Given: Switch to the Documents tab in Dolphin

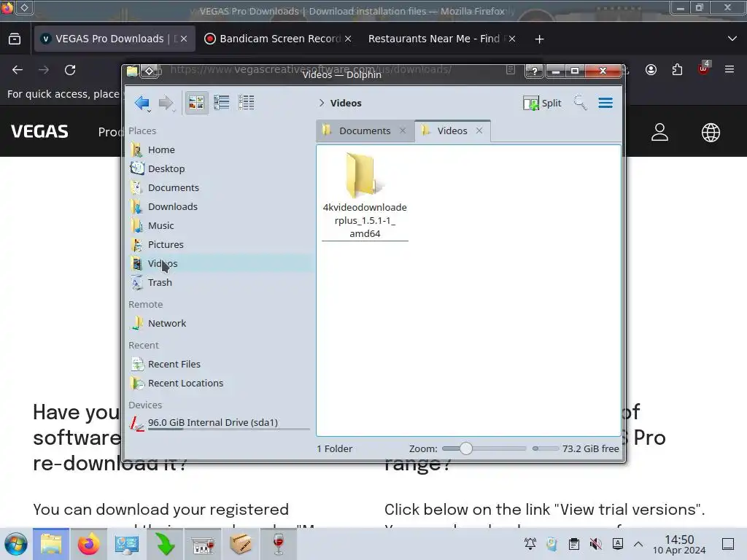Looking at the screenshot, I should (x=365, y=131).
